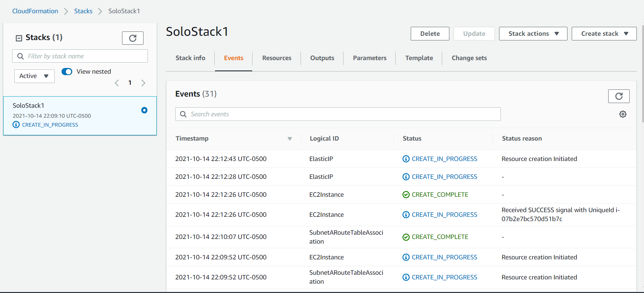Refresh the Events table
Viewport: 644px width, 293px height.
point(619,96)
